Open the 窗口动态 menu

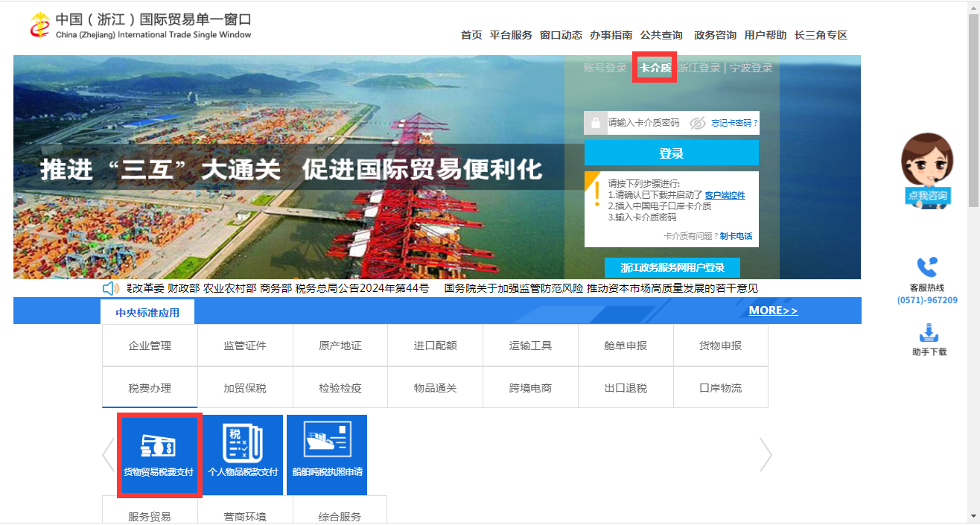[561, 35]
